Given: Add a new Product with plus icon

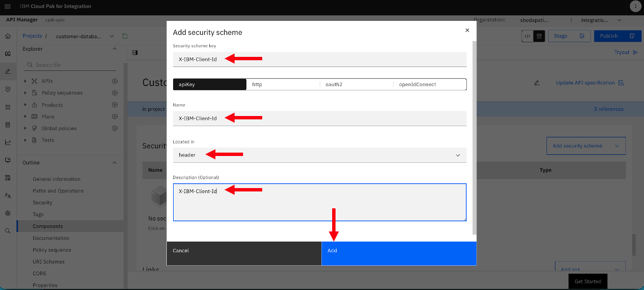Looking at the screenshot, I should tap(115, 105).
